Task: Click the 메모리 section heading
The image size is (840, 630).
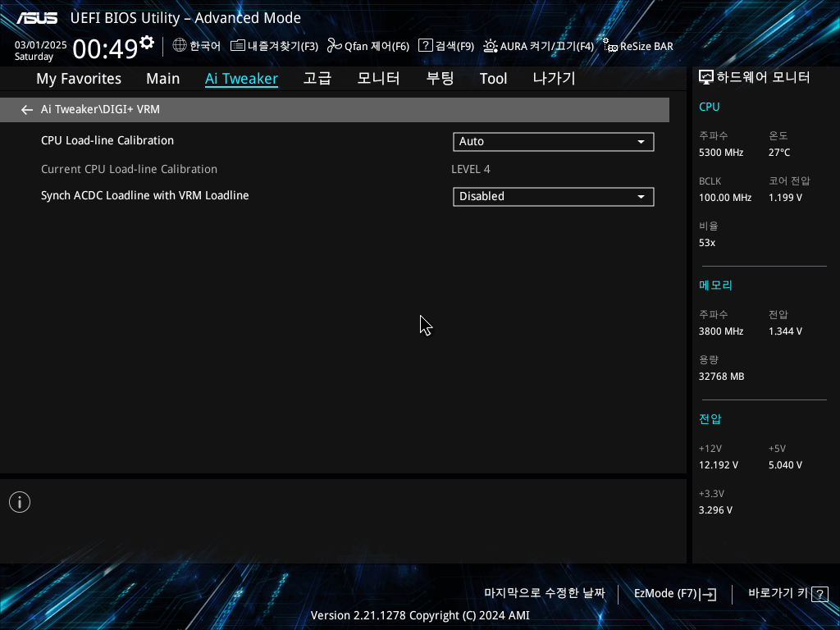Action: click(x=715, y=285)
